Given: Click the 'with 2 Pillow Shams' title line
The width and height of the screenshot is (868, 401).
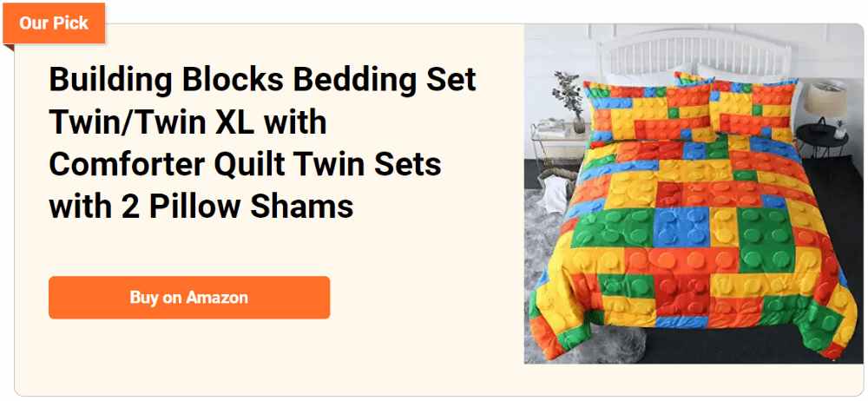Looking at the screenshot, I should point(201,207).
